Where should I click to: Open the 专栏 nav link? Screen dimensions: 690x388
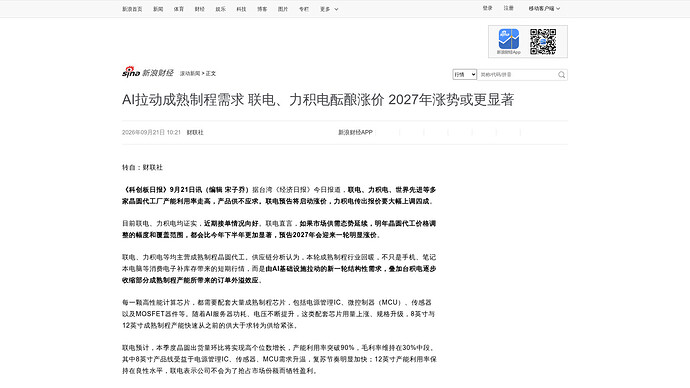pyautogui.click(x=304, y=9)
